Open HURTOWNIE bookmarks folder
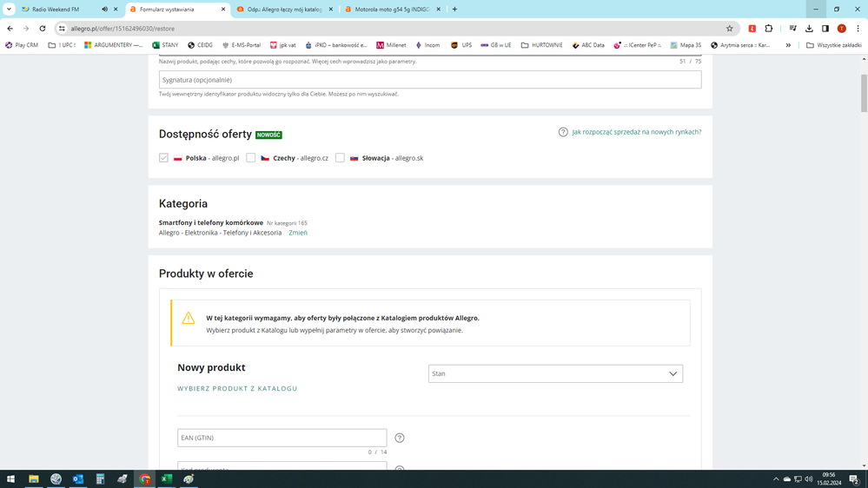868x488 pixels. [541, 45]
